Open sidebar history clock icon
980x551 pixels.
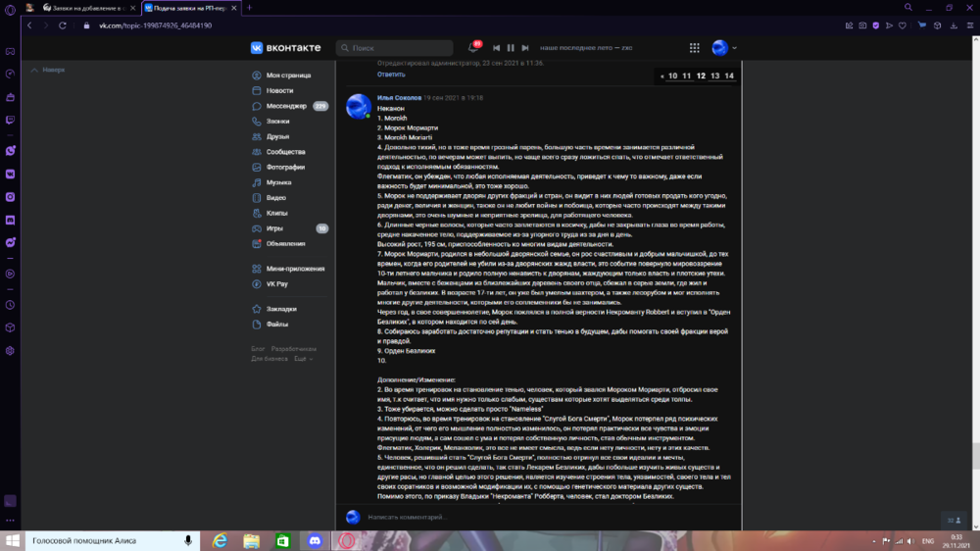point(10,305)
